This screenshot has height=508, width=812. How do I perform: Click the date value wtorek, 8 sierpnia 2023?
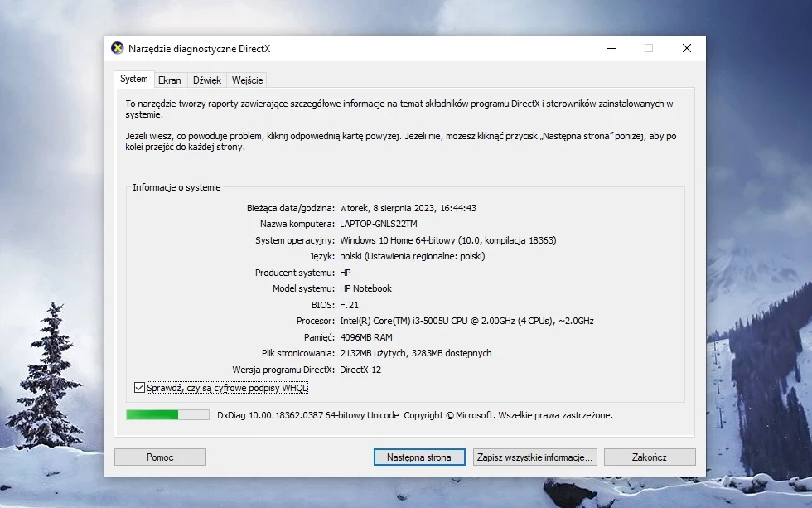click(408, 208)
